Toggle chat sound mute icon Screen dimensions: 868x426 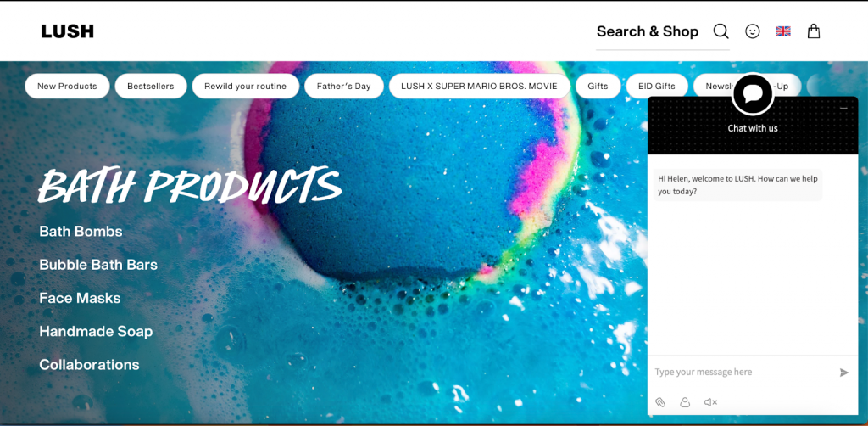[x=710, y=402]
